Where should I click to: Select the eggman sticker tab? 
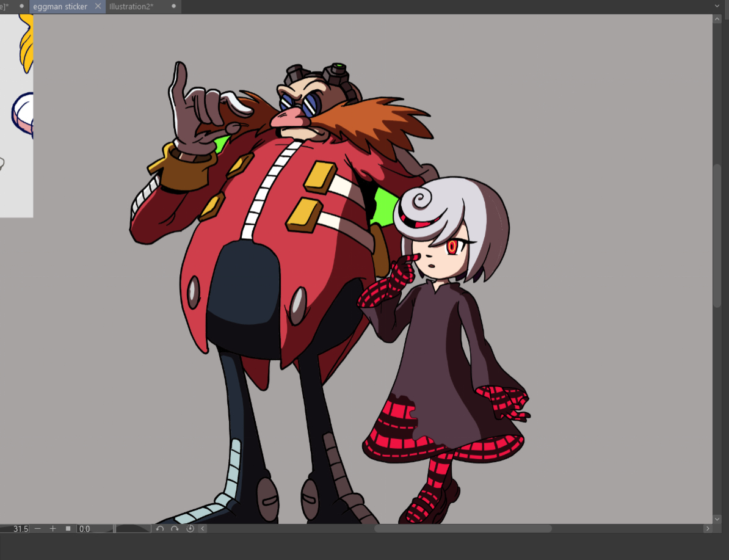click(60, 6)
